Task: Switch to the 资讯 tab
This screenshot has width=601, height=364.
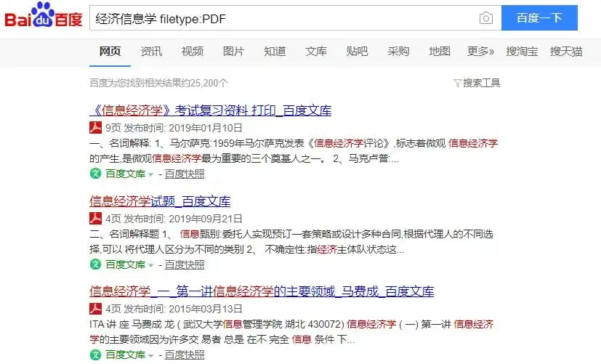Action: 151,51
